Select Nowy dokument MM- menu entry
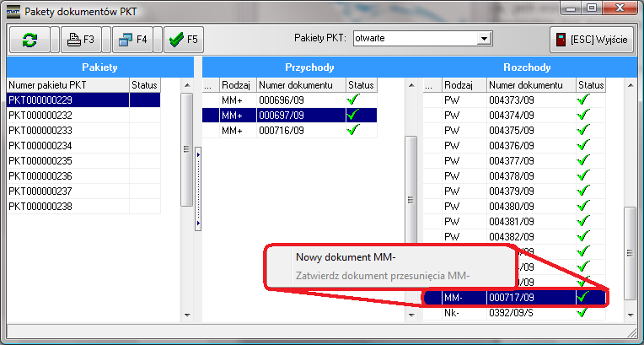 [346, 257]
